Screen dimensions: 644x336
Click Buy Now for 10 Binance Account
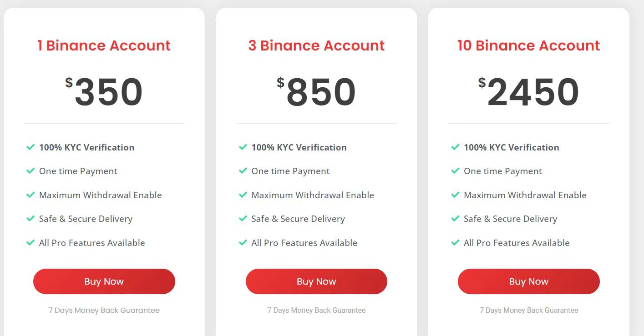(529, 281)
